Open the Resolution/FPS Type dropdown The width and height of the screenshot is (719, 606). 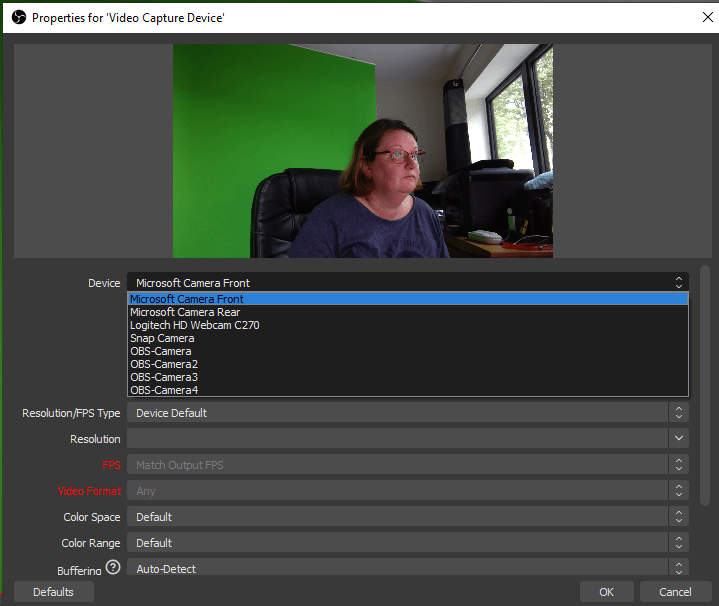(x=407, y=413)
